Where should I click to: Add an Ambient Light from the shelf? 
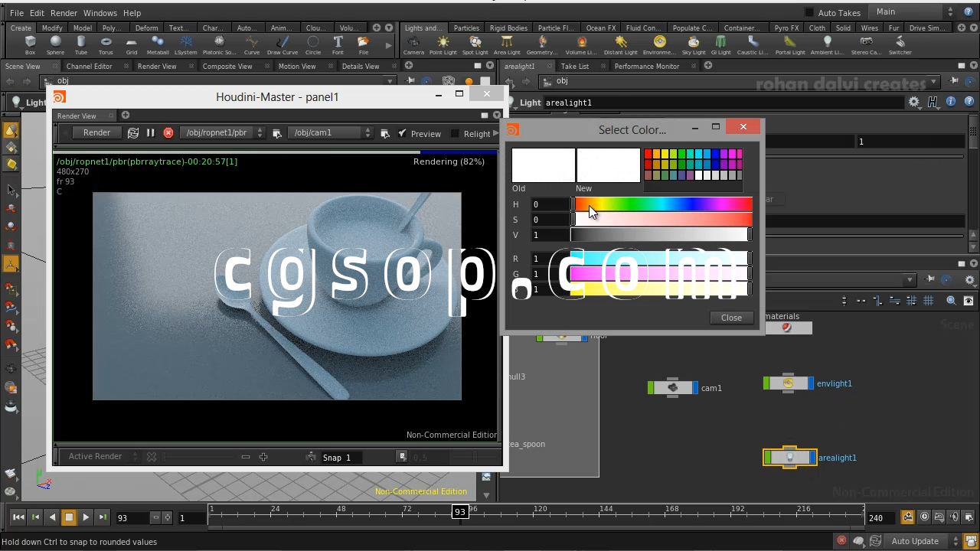[x=828, y=45]
